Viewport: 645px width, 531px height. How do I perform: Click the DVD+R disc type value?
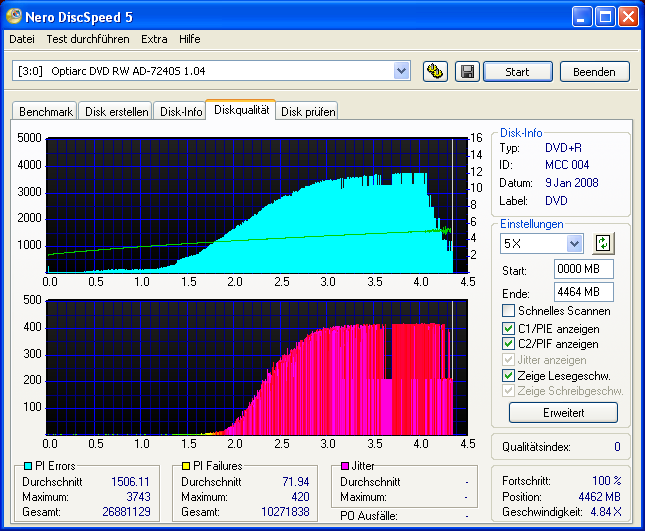coord(563,148)
